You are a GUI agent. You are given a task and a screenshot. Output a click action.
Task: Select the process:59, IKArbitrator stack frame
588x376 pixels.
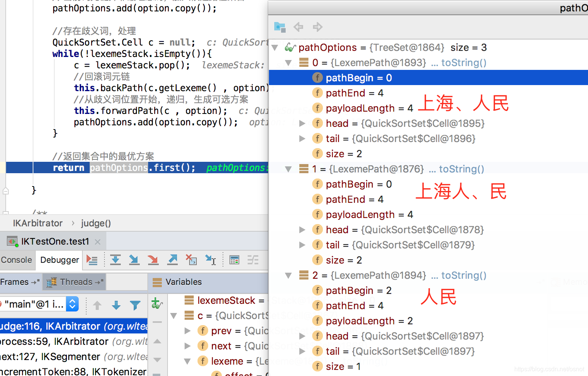click(x=74, y=341)
